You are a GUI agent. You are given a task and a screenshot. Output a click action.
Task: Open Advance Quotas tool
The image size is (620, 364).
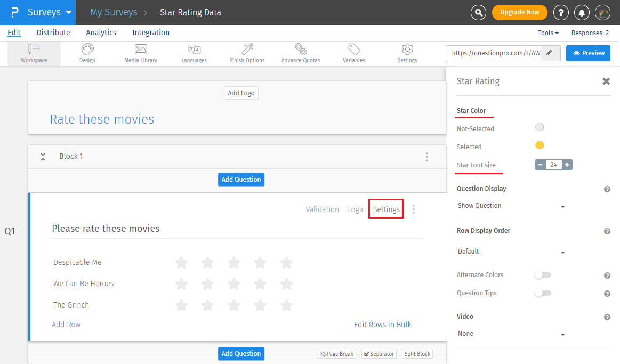[301, 53]
